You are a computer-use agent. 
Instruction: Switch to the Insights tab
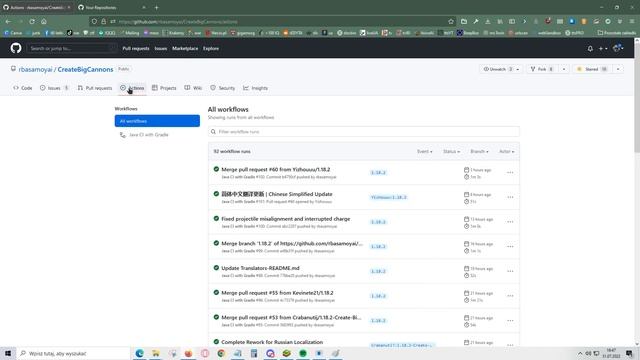click(x=256, y=88)
